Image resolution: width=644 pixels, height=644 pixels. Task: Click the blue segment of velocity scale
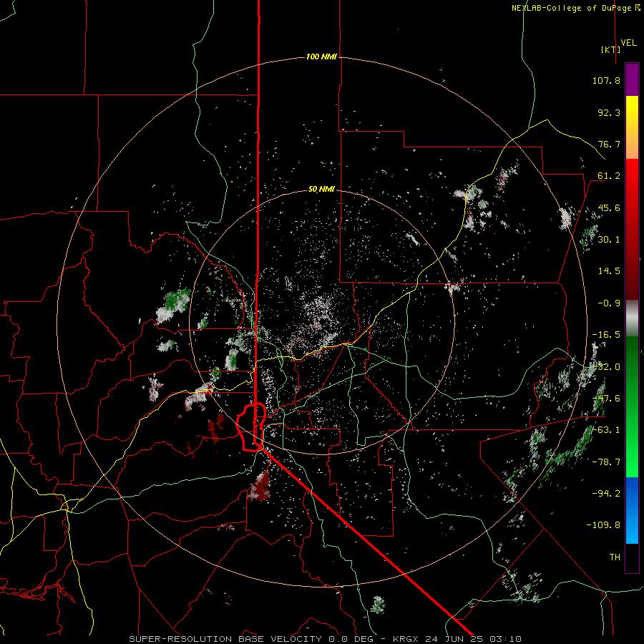(x=632, y=510)
